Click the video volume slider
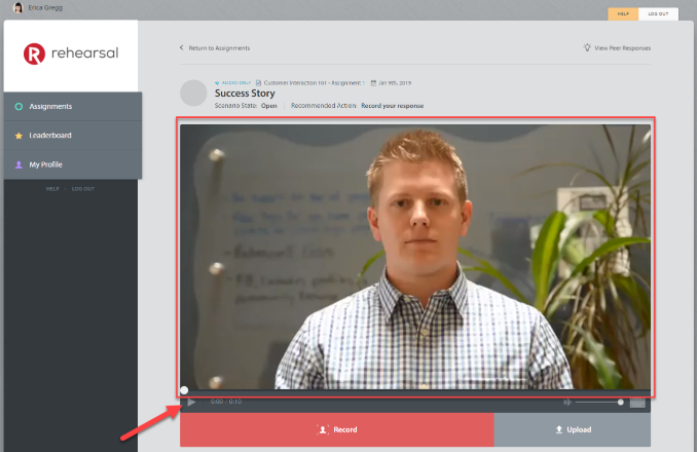The width and height of the screenshot is (697, 452). click(598, 402)
